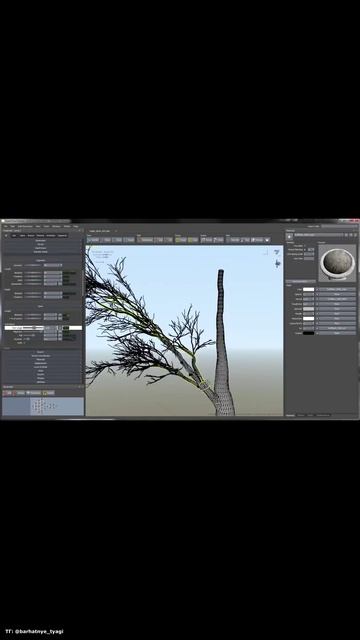Click the blue hand icon in viewport corner
The width and height of the screenshot is (360, 640).
[x=278, y=263]
